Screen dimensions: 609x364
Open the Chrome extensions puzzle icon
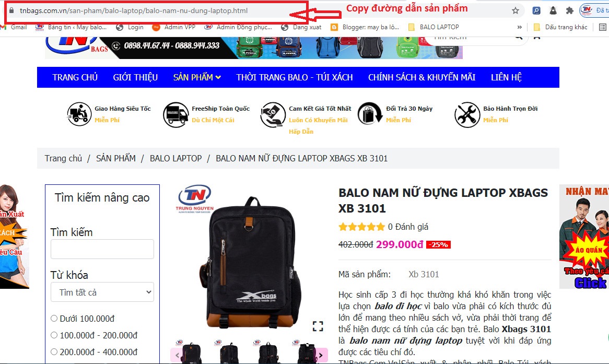(x=570, y=11)
